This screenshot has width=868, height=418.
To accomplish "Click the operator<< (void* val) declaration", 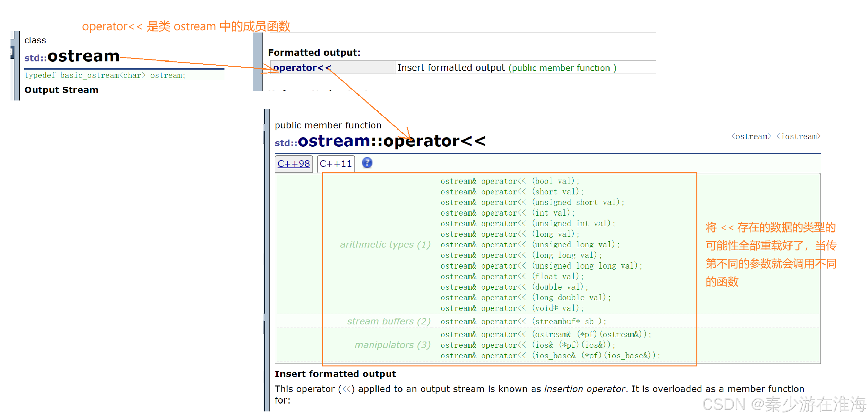I will 512,308.
